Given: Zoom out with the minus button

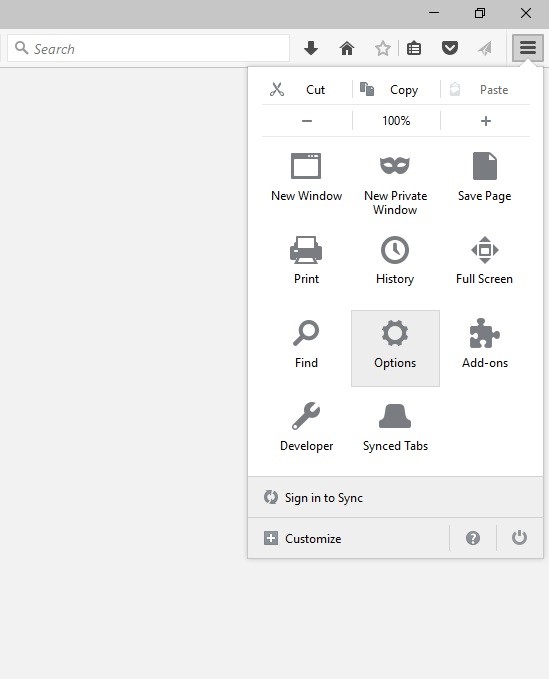Looking at the screenshot, I should pyautogui.click(x=307, y=121).
